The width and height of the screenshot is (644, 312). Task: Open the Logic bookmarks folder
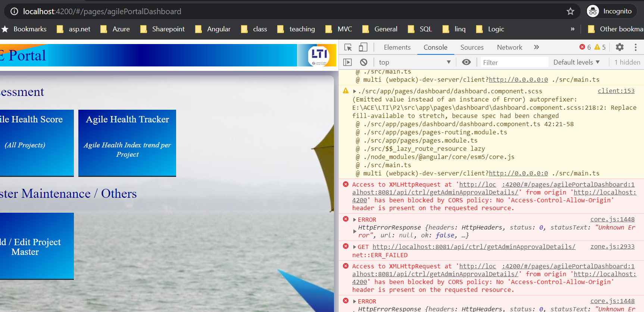(x=490, y=29)
